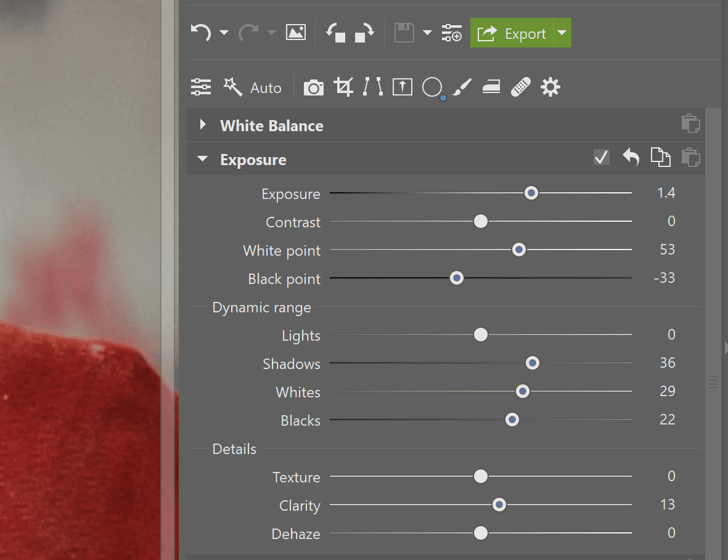
Task: Apply Auto enhancement with the magic wand
Action: pyautogui.click(x=252, y=87)
